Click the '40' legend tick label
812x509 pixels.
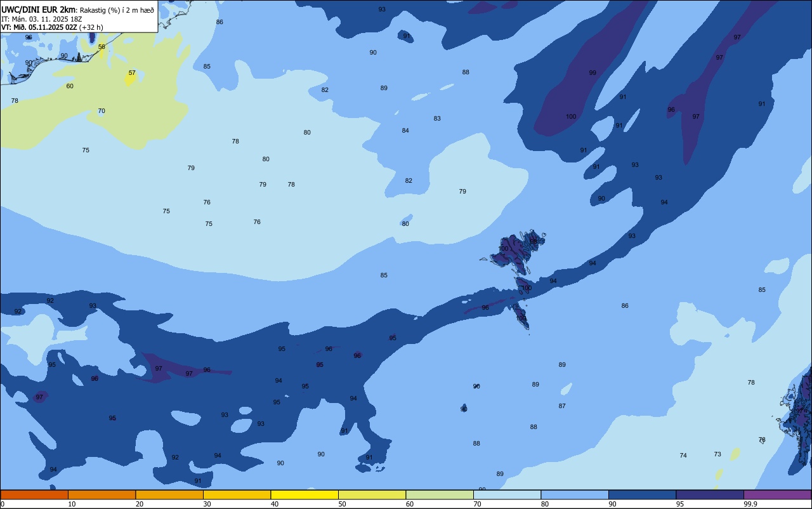click(x=275, y=504)
